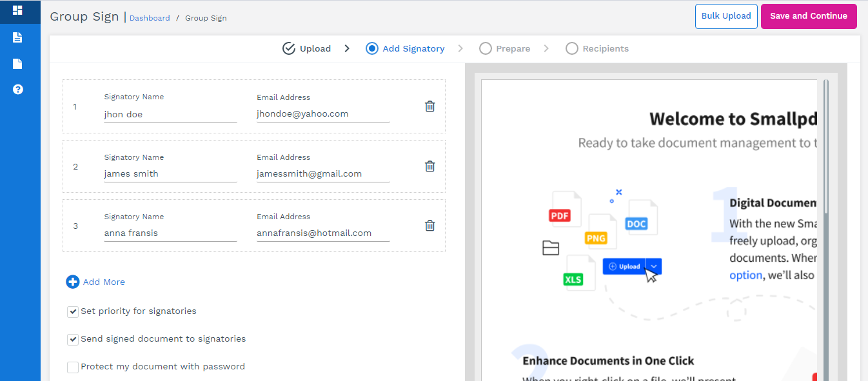This screenshot has height=381, width=868.
Task: Switch to the Prepare step
Action: tap(505, 48)
